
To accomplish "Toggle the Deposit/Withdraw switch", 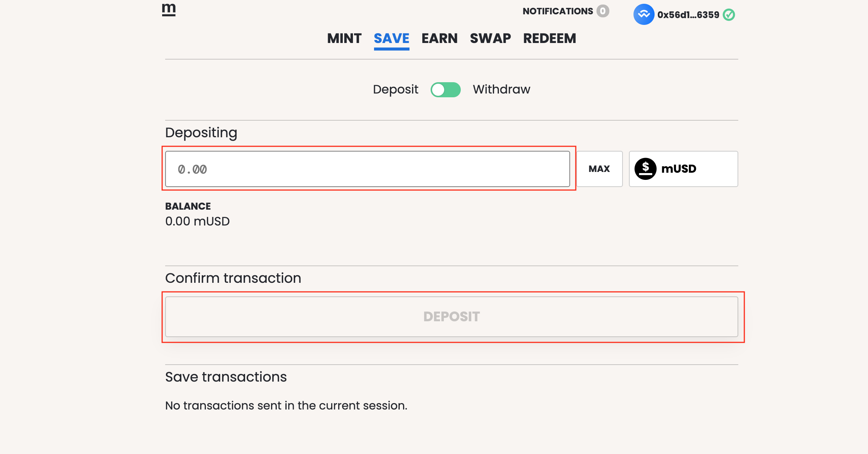I will 446,90.
